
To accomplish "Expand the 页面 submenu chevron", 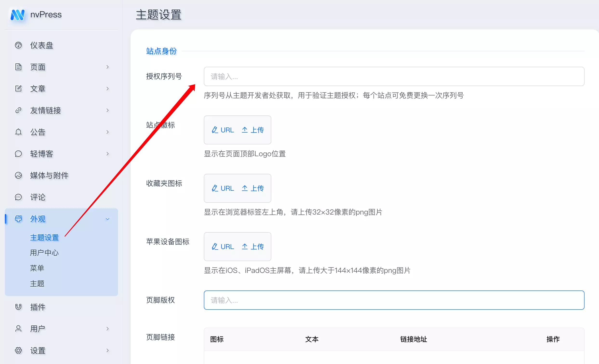I will pos(107,67).
